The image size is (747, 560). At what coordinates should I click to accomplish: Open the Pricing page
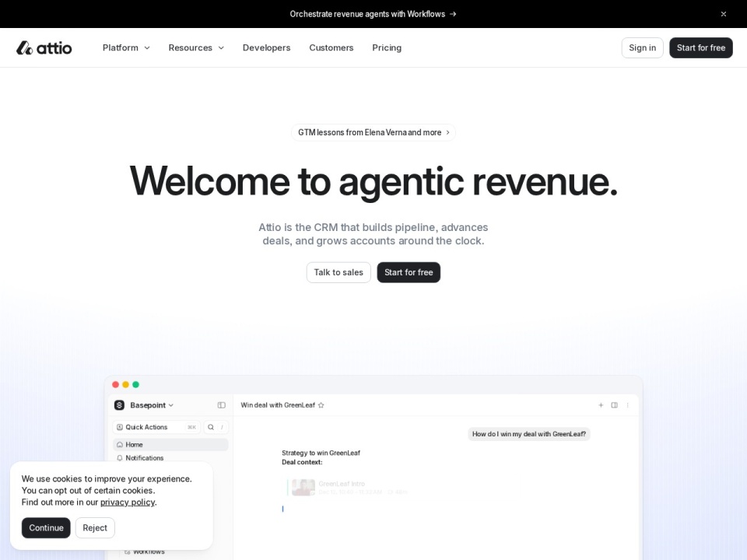pyautogui.click(x=387, y=47)
